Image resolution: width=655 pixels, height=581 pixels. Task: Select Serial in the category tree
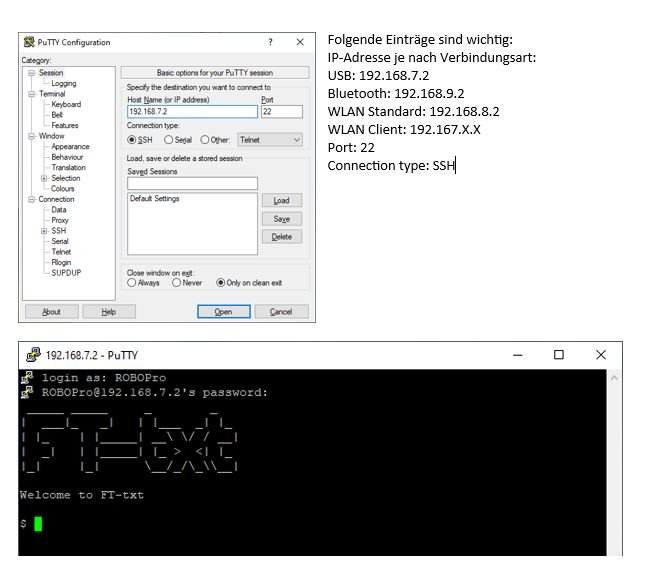pyautogui.click(x=60, y=241)
